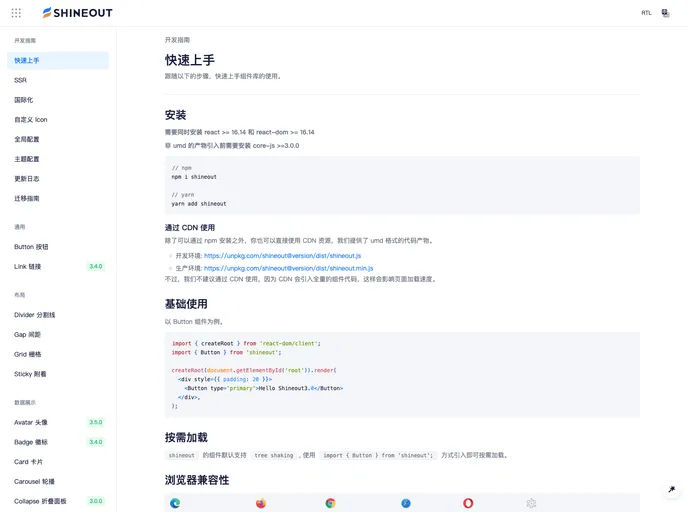Click the 快速上手 page title
The height and width of the screenshot is (512, 688).
190,60
